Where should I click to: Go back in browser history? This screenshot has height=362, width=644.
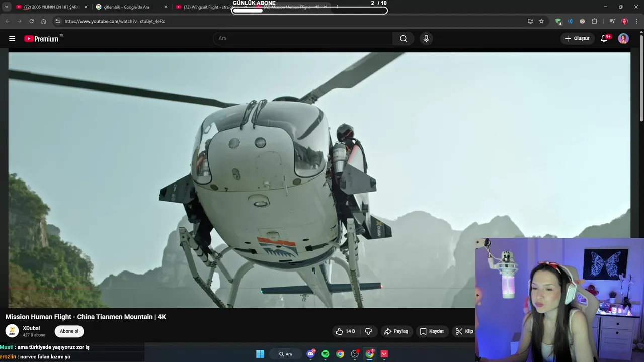point(7,21)
